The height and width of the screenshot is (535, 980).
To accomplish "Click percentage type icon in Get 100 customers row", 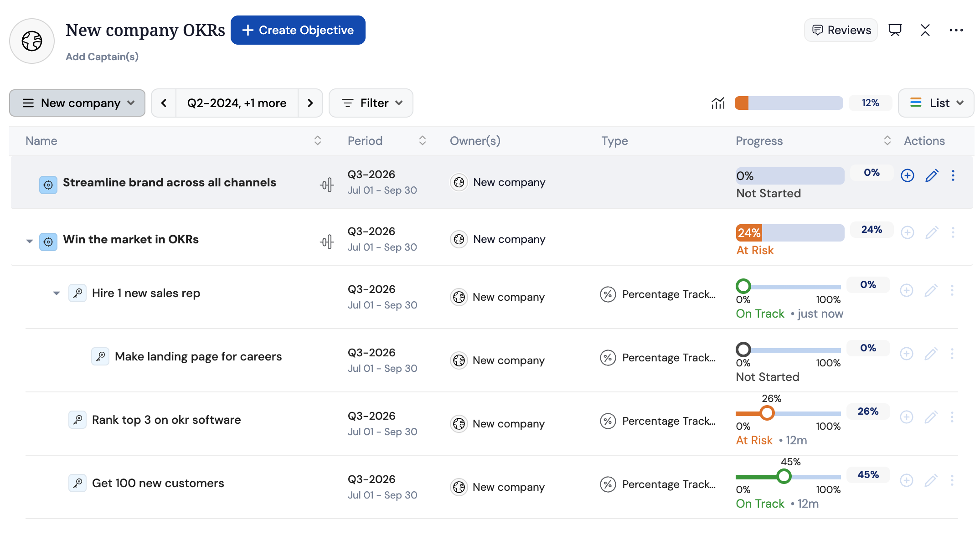I will tap(608, 484).
